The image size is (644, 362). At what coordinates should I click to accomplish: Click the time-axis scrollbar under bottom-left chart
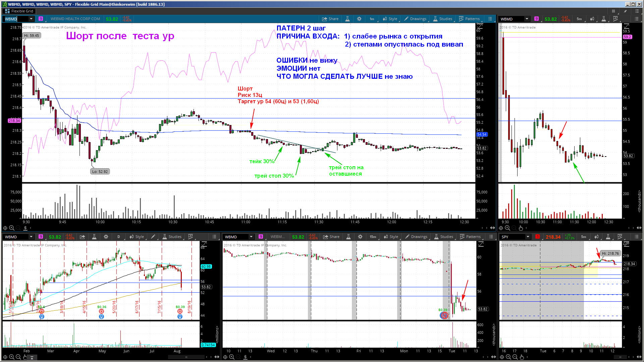(186, 357)
